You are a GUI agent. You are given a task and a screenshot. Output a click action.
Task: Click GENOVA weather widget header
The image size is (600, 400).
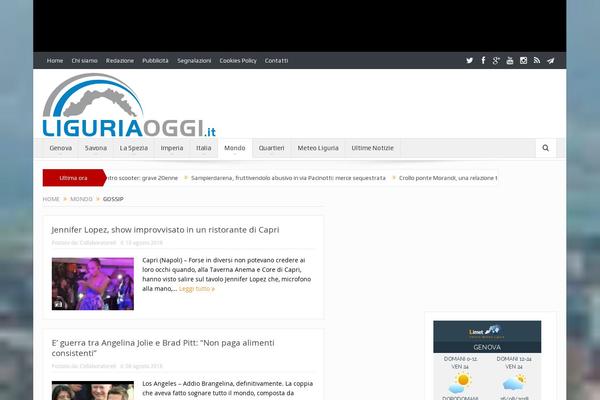point(487,347)
